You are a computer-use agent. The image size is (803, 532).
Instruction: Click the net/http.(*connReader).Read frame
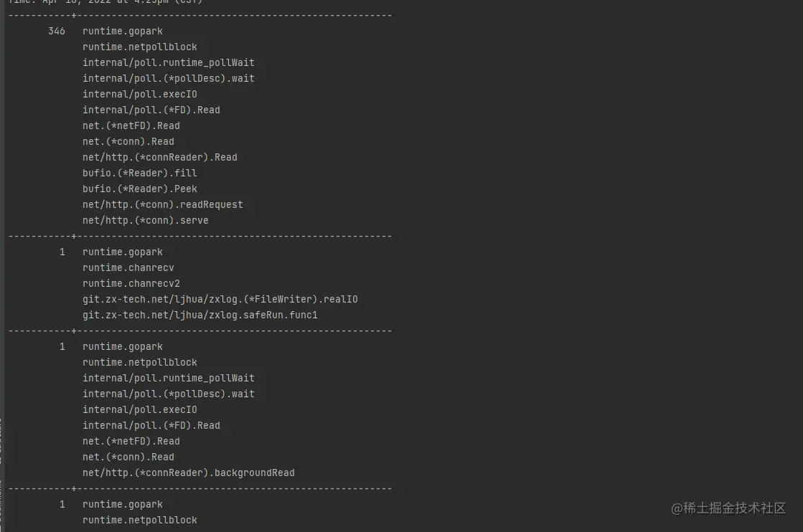pyautogui.click(x=159, y=158)
